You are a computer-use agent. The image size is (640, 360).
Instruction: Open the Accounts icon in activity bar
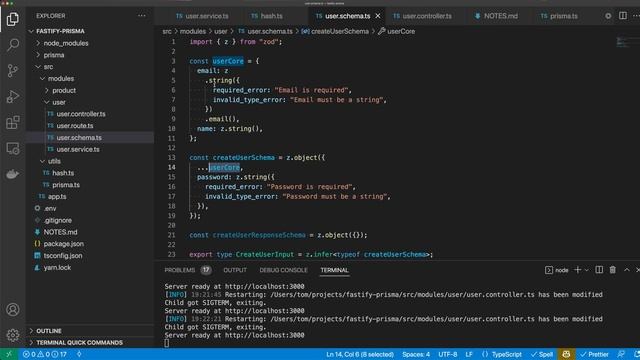coord(13,309)
